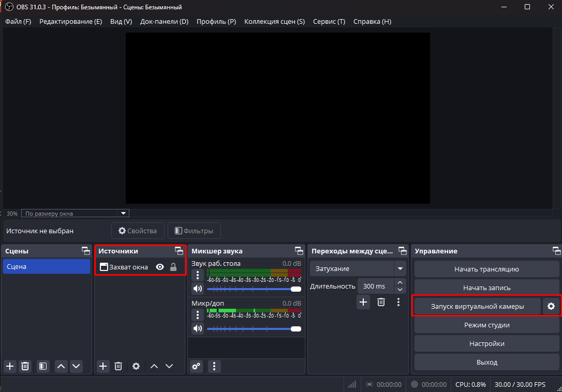Increase transition duration with stepper arrow
The height and width of the screenshot is (392, 562).
tap(399, 282)
